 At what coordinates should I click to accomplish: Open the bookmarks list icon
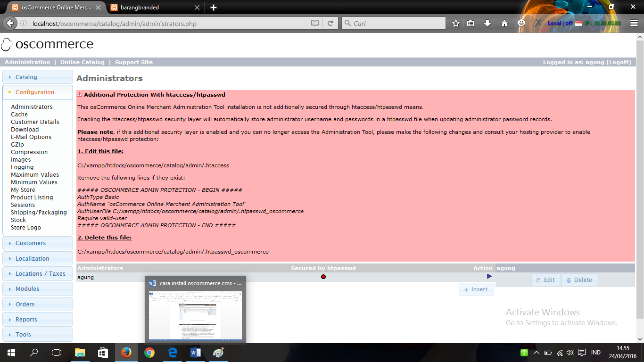tap(471, 23)
